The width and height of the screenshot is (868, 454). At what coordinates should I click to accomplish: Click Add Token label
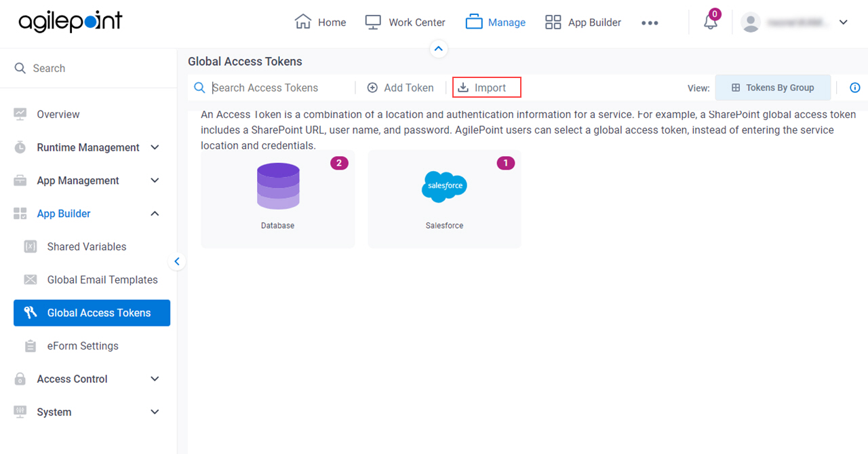click(409, 88)
